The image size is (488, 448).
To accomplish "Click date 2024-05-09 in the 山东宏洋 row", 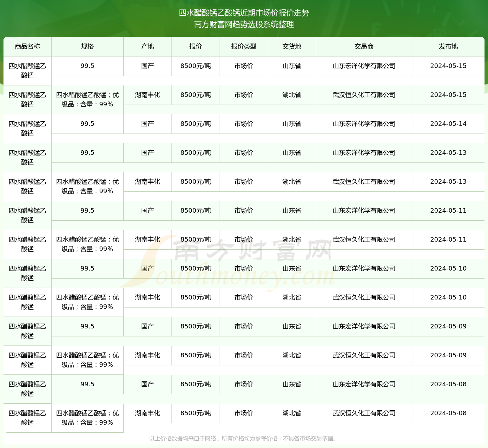I will tap(448, 326).
